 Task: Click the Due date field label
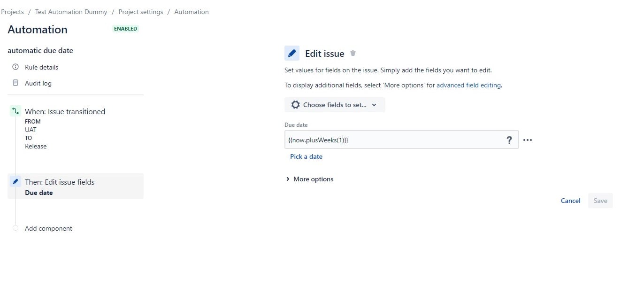pos(296,125)
